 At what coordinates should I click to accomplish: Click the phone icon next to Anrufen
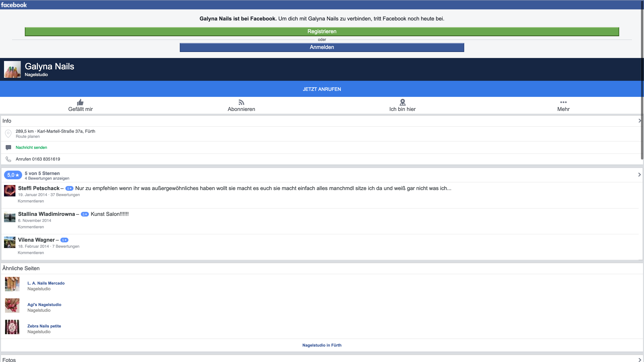(x=8, y=159)
